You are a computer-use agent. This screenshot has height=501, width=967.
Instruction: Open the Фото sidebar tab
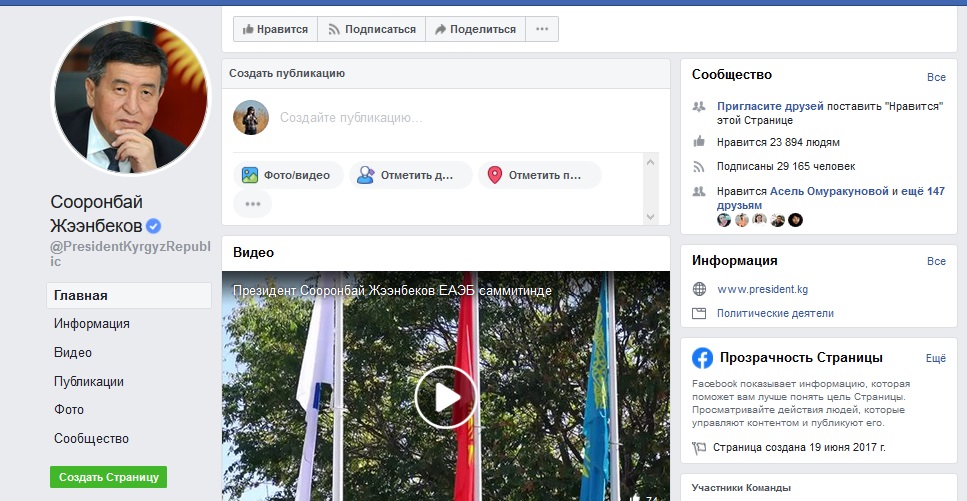[69, 410]
